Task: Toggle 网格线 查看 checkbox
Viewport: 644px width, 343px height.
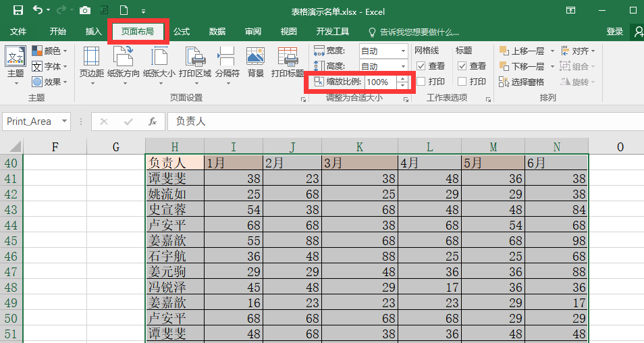Action: tap(421, 65)
